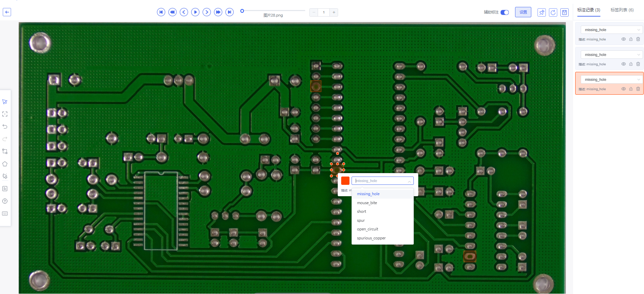Expand the second record's missing_hole dropdown
Viewport: 644px width, 294px height.
point(612,55)
